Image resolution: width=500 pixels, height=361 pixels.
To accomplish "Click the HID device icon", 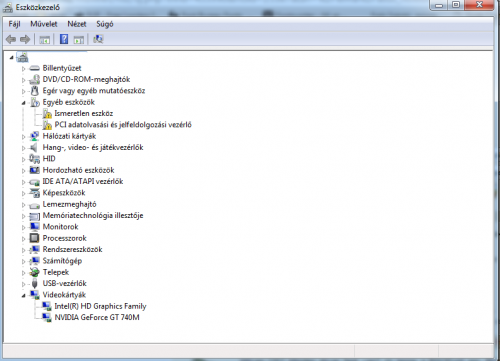I will 34,159.
